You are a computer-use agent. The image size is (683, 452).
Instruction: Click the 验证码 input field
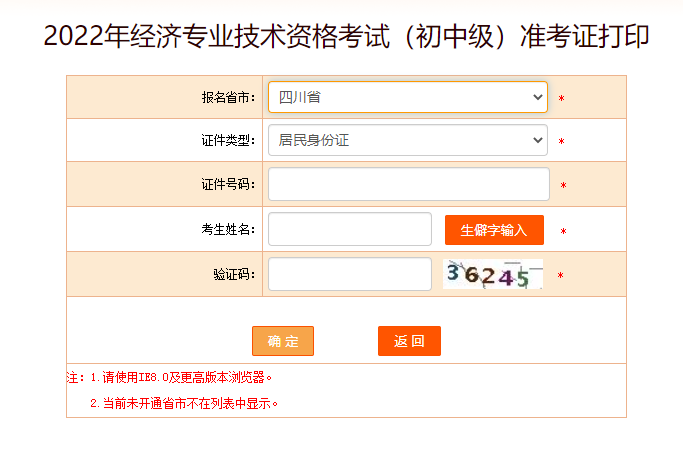tap(349, 274)
